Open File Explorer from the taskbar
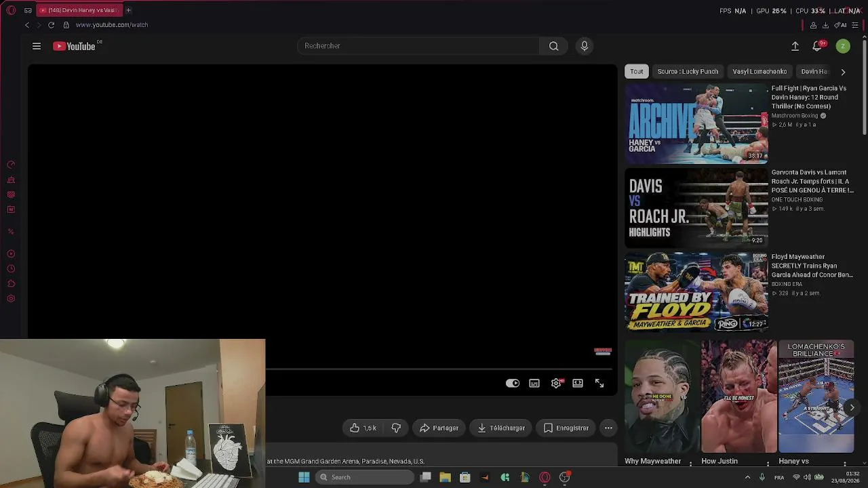The image size is (868, 488). [x=445, y=477]
